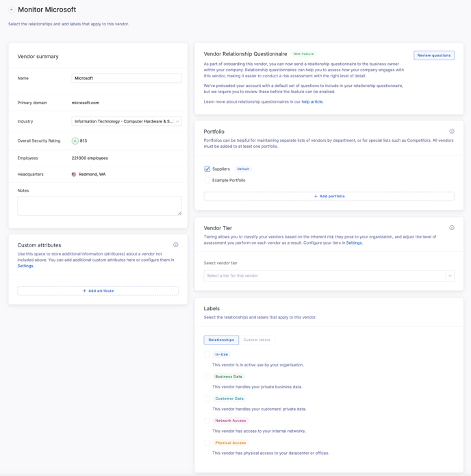Expand the vendor tier selector
Screen dimensions: 471x476
click(329, 276)
